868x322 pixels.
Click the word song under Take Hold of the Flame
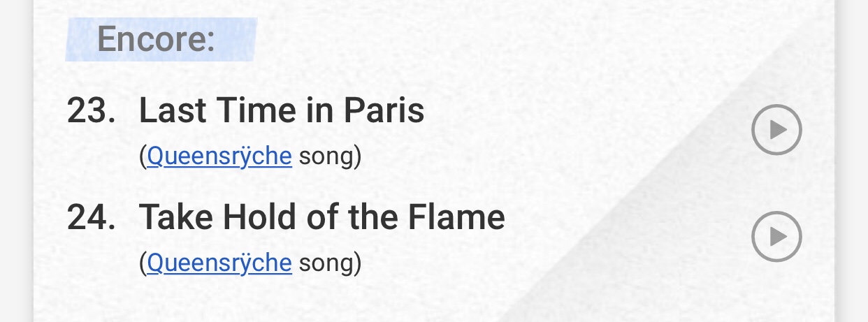tap(326, 263)
